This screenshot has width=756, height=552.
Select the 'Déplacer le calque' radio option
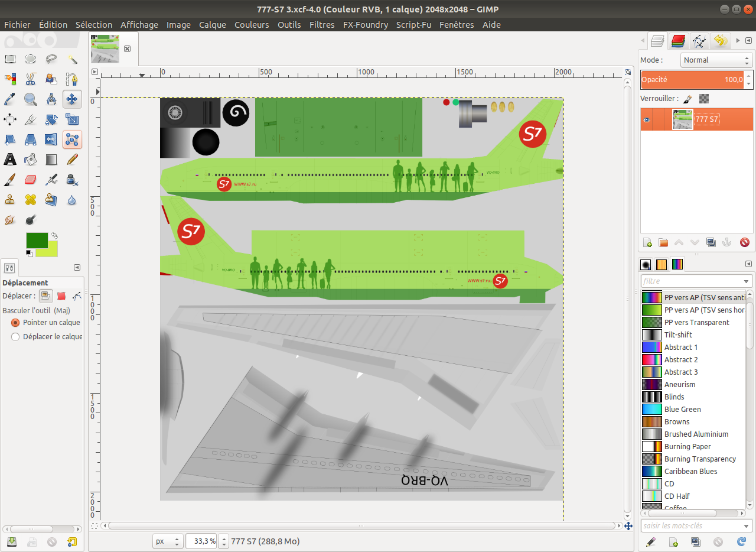point(16,336)
